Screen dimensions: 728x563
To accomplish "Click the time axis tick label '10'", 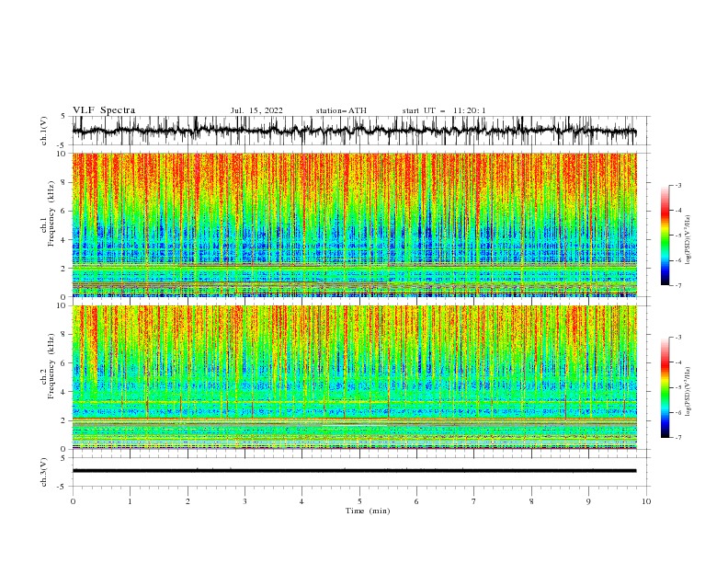I will (646, 501).
